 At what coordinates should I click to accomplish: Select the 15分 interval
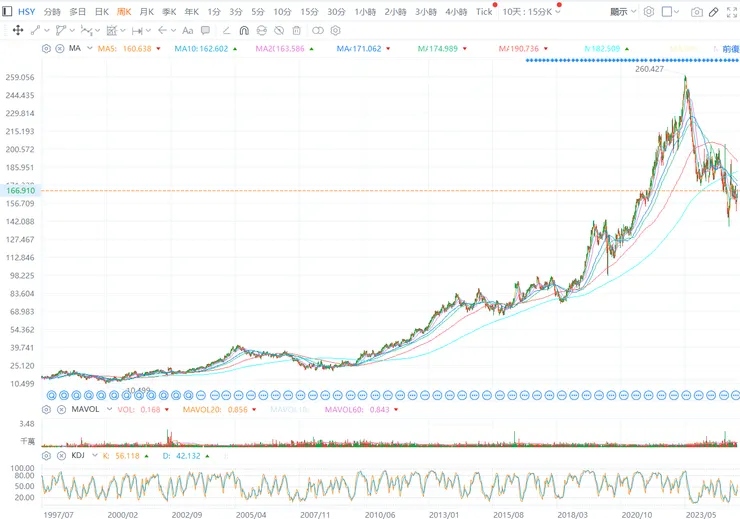click(x=310, y=12)
